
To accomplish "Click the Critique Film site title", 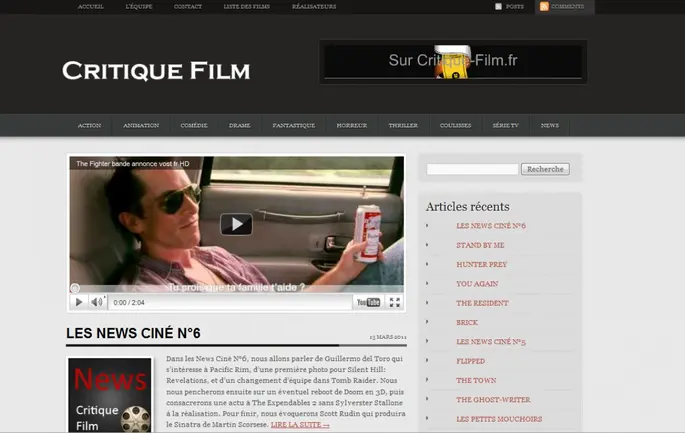I will pyautogui.click(x=156, y=71).
